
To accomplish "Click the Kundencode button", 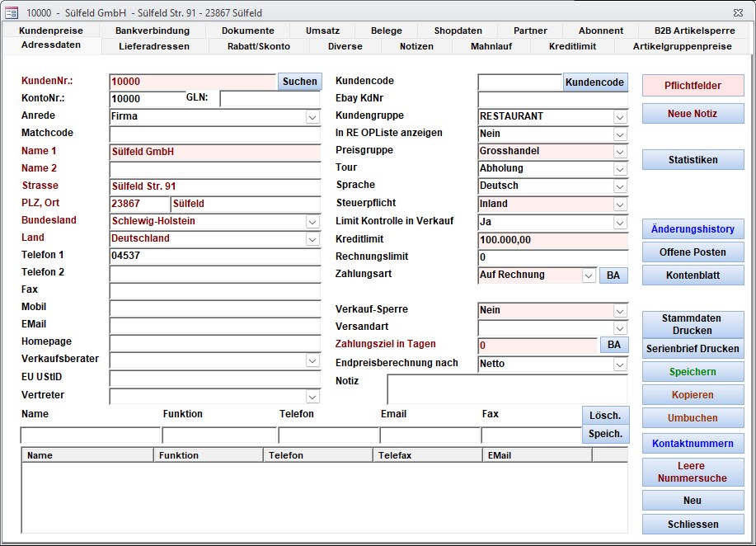I will [594, 82].
